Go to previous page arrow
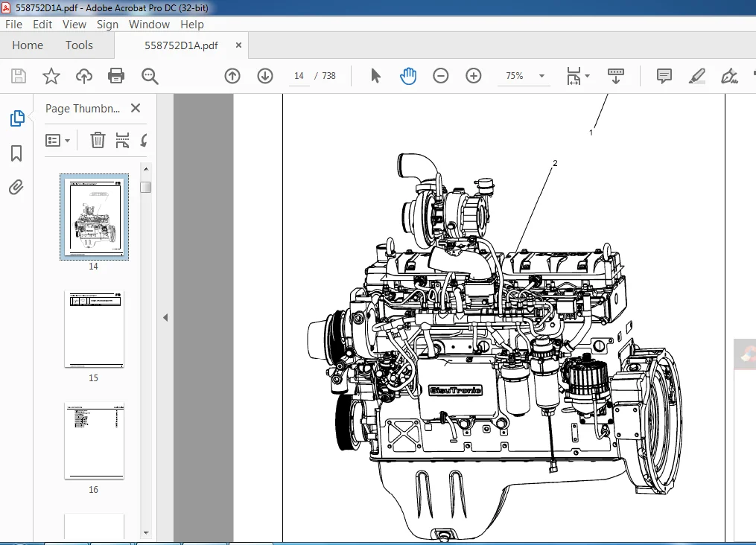Image resolution: width=756 pixels, height=545 pixels. point(232,76)
